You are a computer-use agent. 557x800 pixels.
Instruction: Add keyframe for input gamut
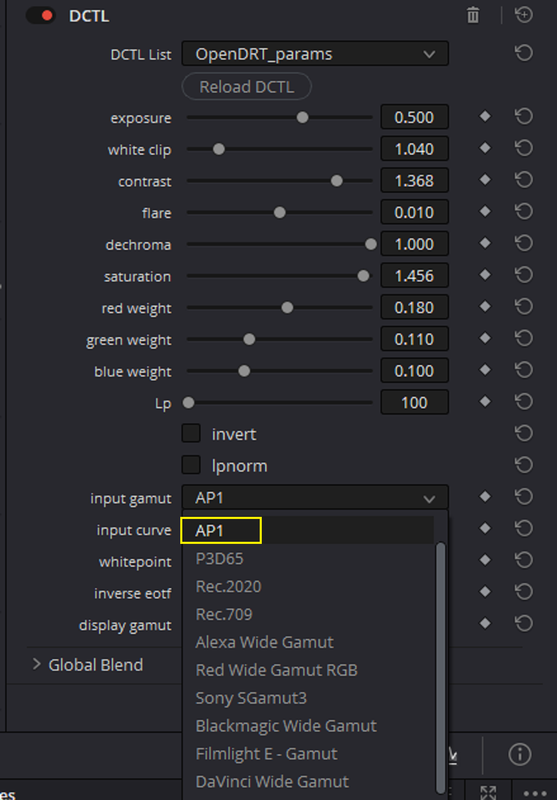(485, 496)
